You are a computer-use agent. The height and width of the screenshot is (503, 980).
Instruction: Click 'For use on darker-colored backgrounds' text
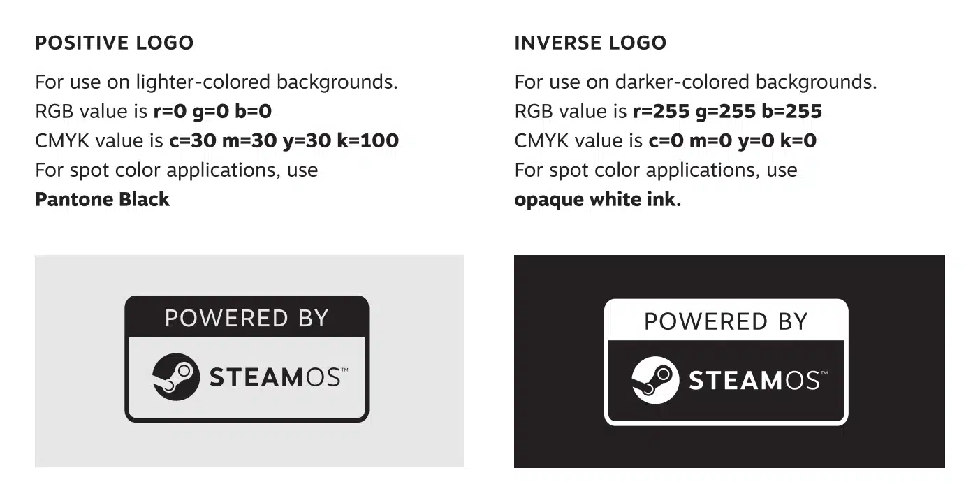coord(696,82)
